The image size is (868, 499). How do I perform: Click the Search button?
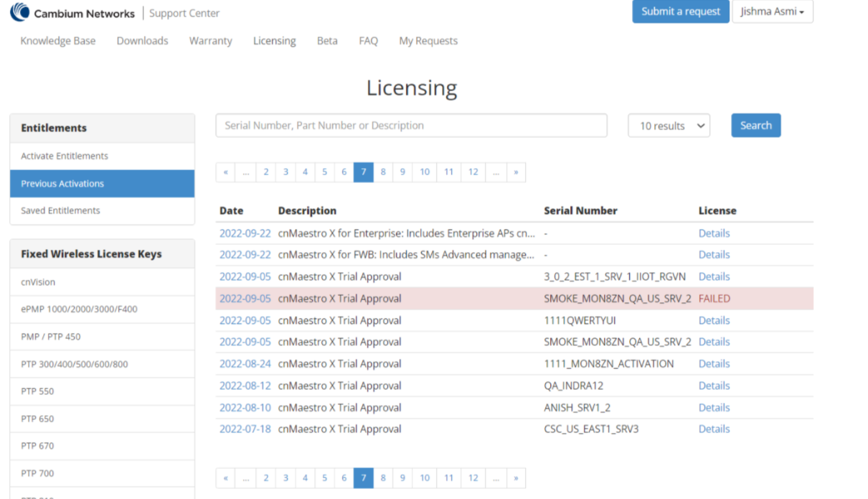(755, 125)
